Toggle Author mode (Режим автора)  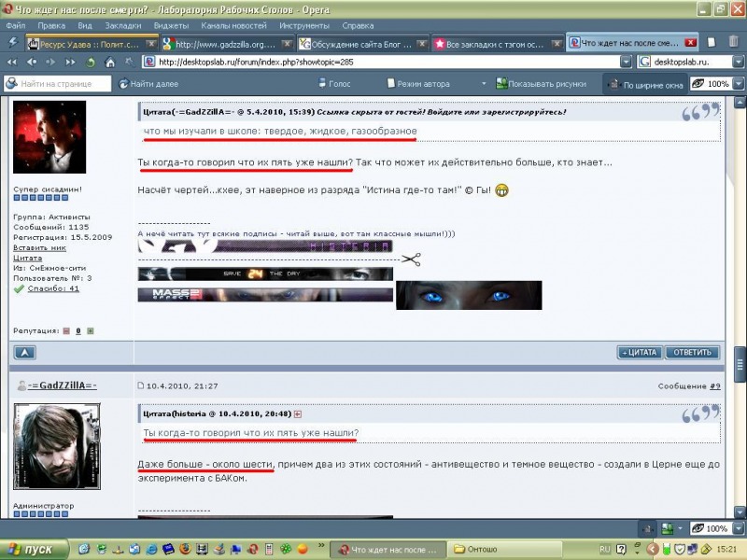click(x=417, y=83)
